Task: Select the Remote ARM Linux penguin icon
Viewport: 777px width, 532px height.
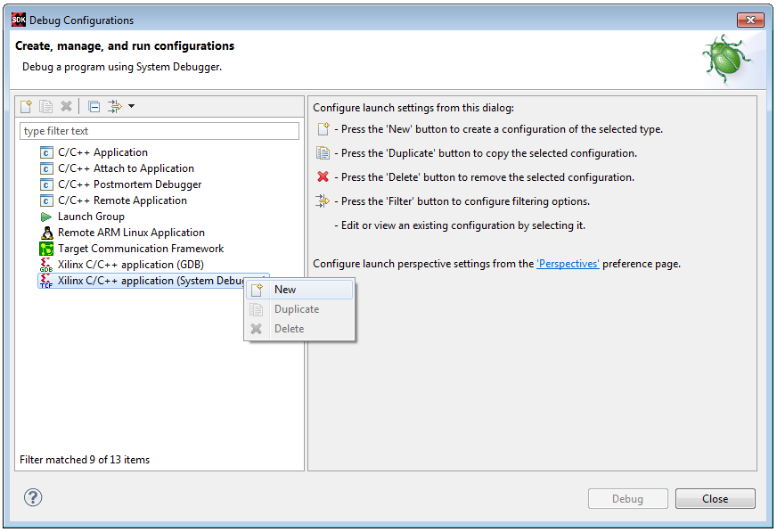Action: point(46,233)
